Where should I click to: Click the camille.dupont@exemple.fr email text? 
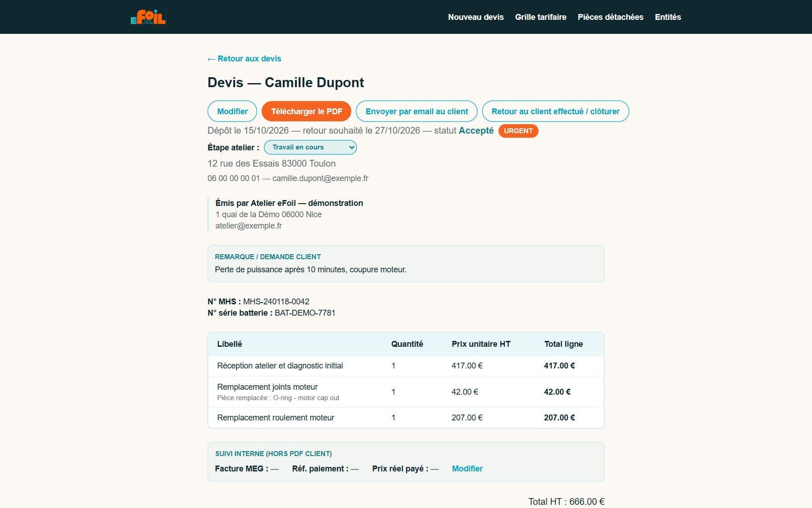click(320, 178)
